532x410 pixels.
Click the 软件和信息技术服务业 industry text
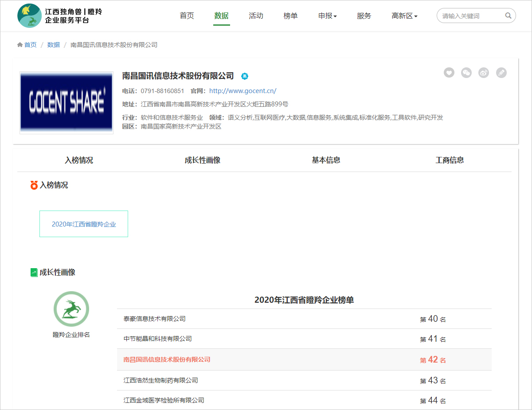click(172, 117)
